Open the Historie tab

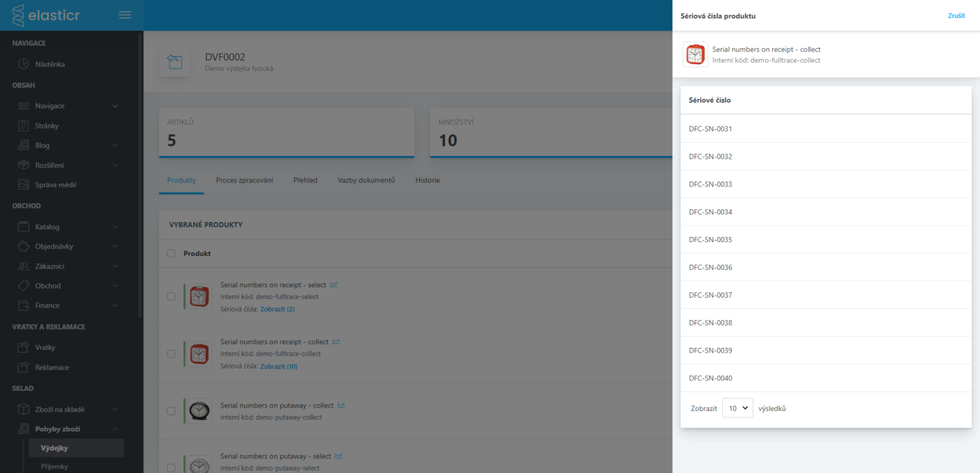(x=427, y=180)
